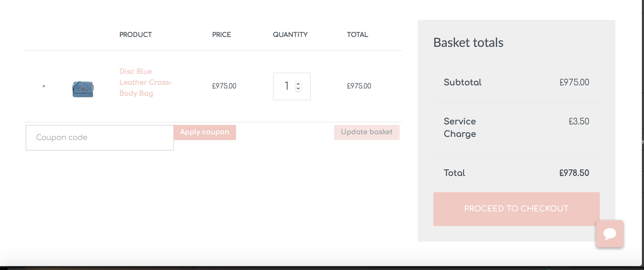The height and width of the screenshot is (270, 644).
Task: Increase quantity with the up arrow
Action: click(x=298, y=84)
